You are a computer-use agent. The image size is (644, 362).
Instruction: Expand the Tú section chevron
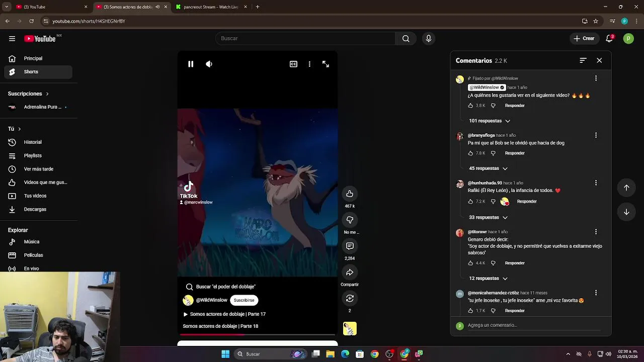(x=19, y=129)
